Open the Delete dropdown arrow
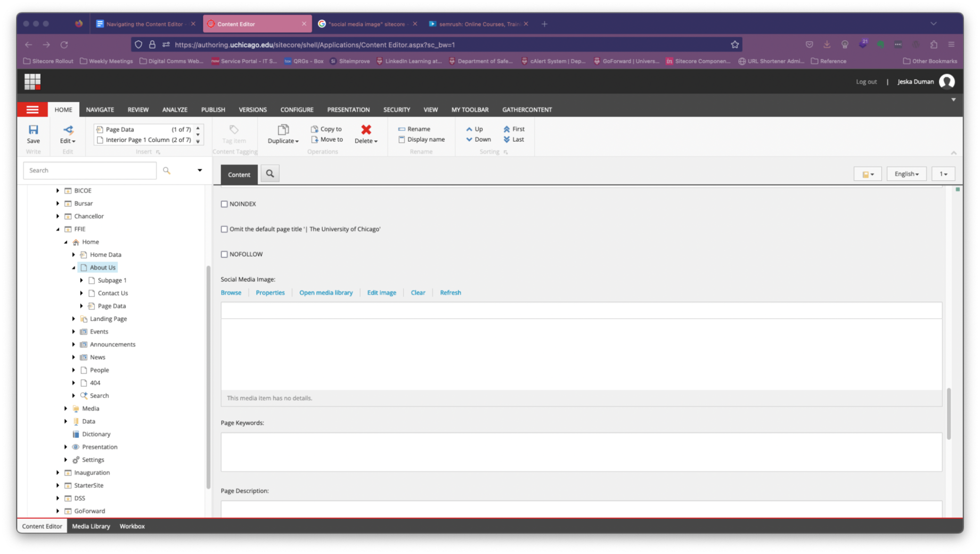Image resolution: width=980 pixels, height=554 pixels. (376, 141)
